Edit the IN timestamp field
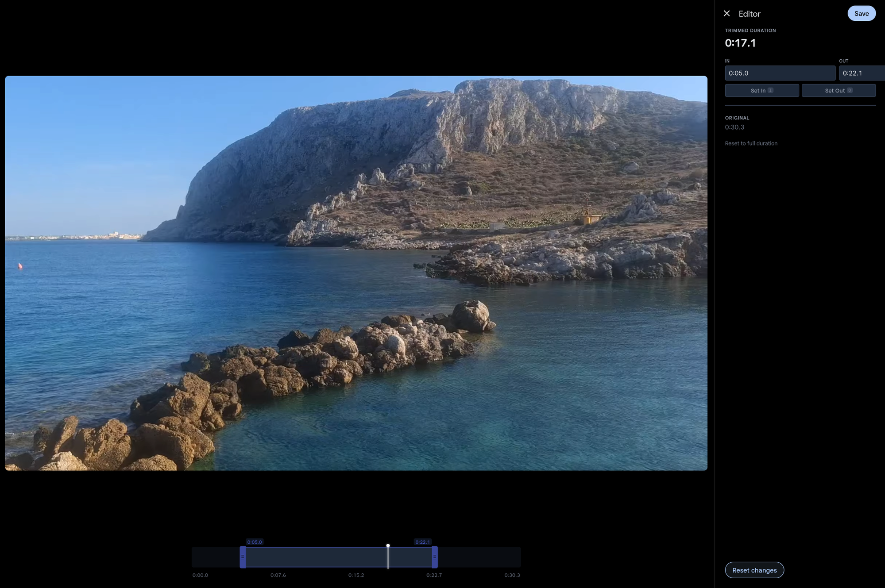Screen dimensions: 885x588 tap(780, 73)
